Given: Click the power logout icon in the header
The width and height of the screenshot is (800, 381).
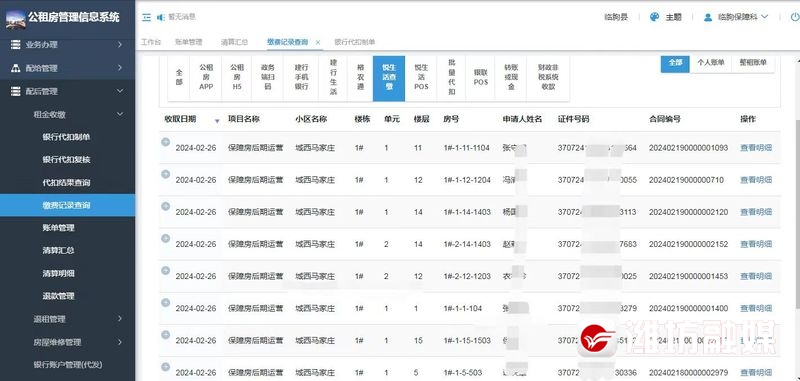Looking at the screenshot, I should pos(795,17).
